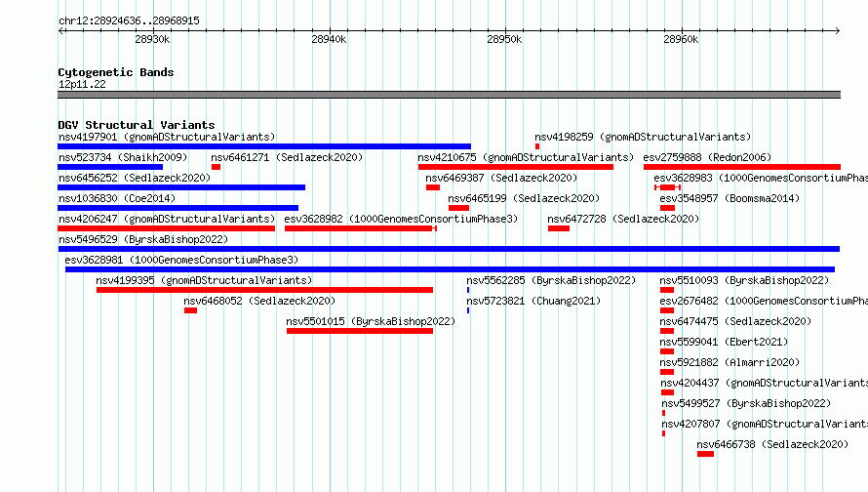Open nsv5499527 (ByrskaBishop2022) label

[x=746, y=403]
